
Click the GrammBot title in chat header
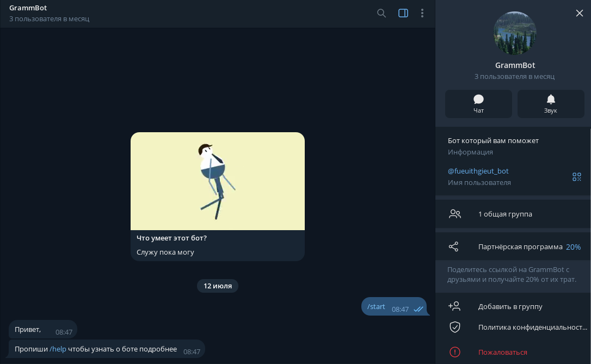tap(28, 8)
